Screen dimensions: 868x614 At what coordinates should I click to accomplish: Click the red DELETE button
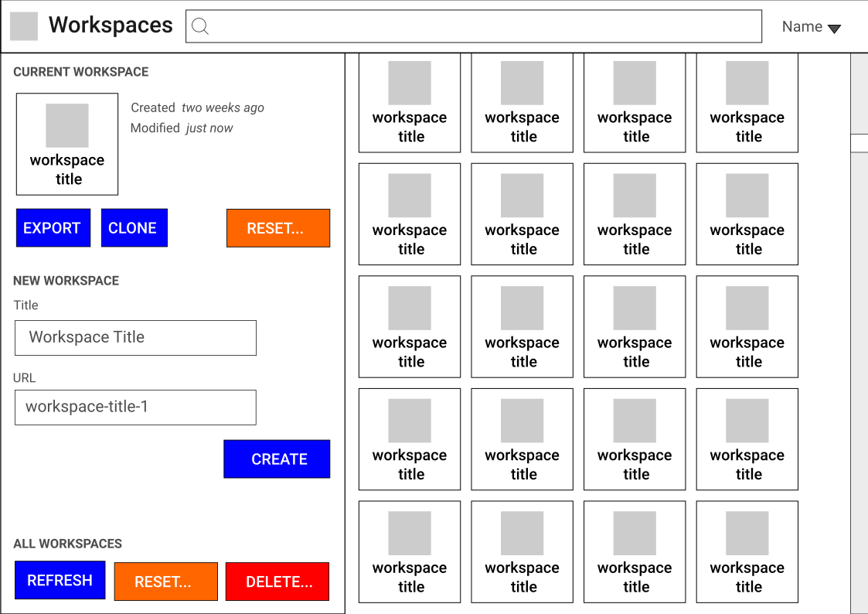click(x=277, y=581)
